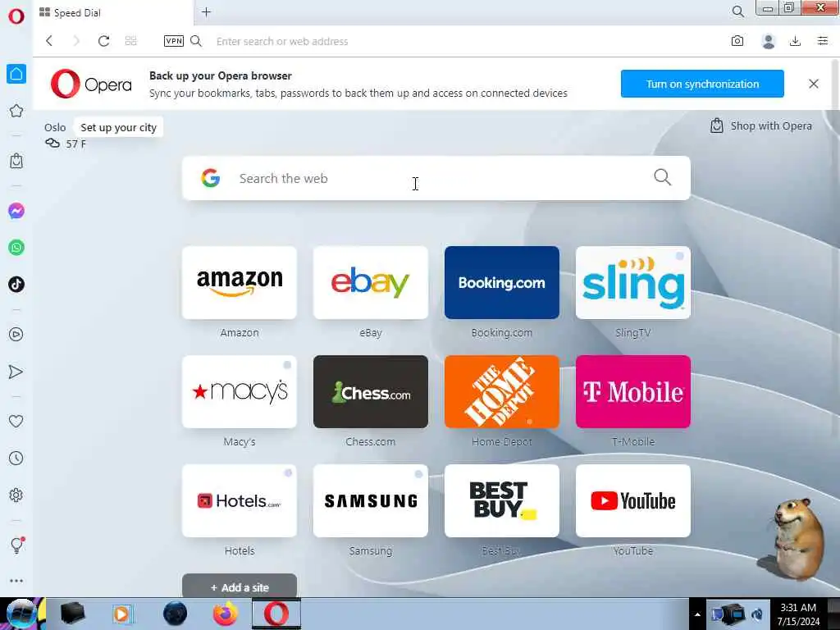Open sidebar Pinboards heart icon

(16, 422)
